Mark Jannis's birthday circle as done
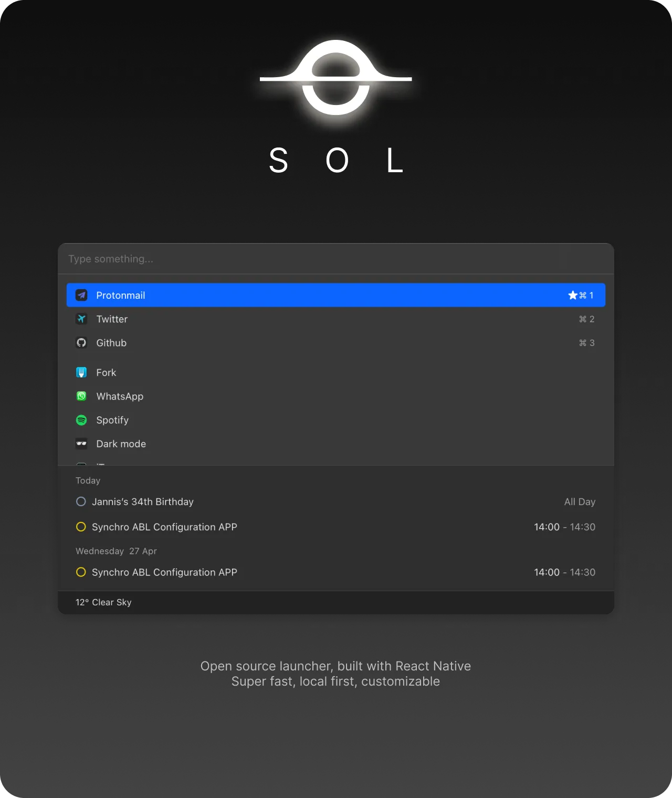The width and height of the screenshot is (672, 798). point(81,501)
